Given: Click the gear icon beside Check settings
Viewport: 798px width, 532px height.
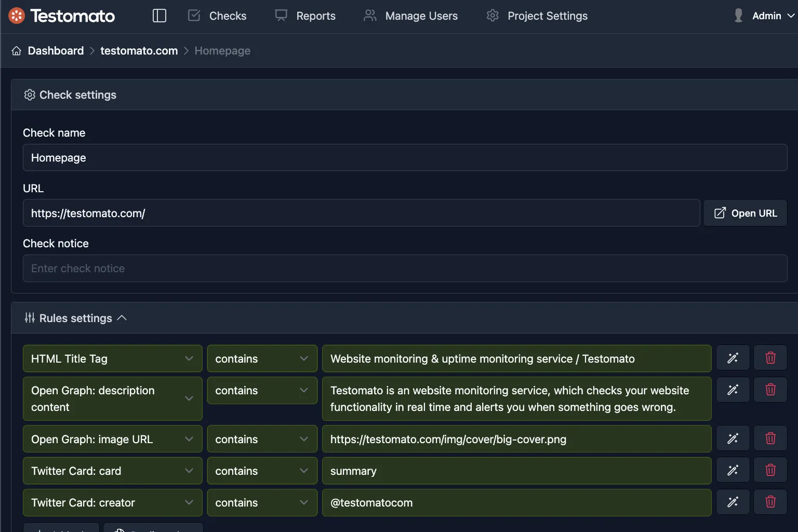Looking at the screenshot, I should [30, 95].
